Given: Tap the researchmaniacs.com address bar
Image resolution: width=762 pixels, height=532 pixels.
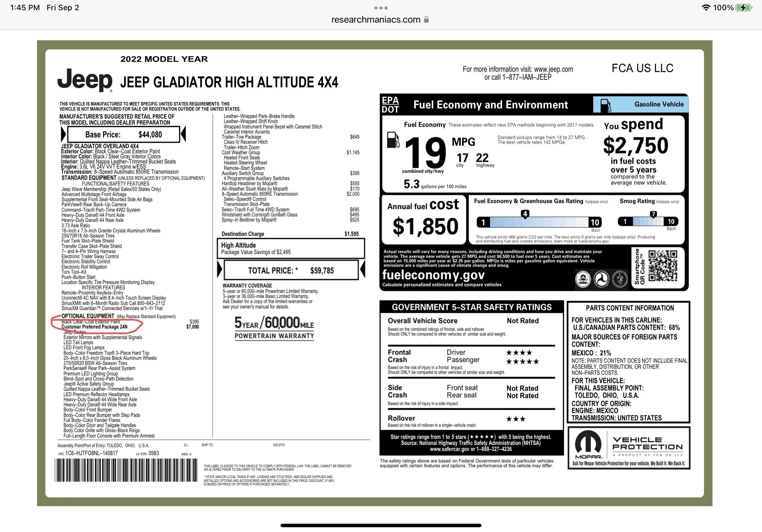Looking at the screenshot, I should (380, 19).
